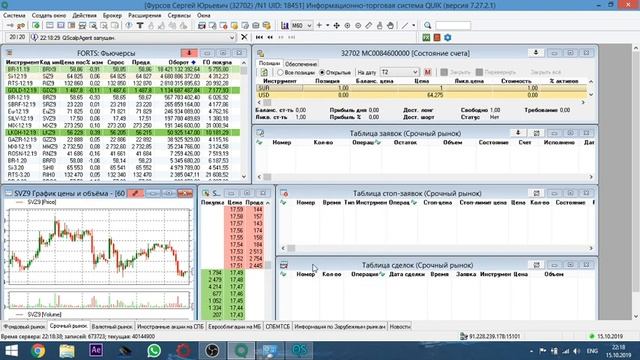Switch to the Обеспечение tab
The width and height of the screenshot is (640, 360).
[301, 64]
